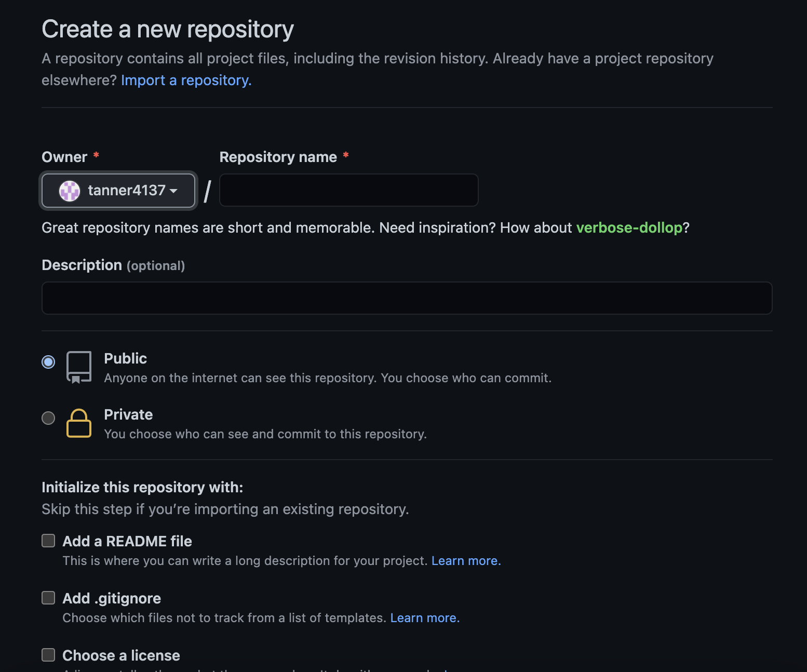
Task: Use the suggested name verbose-dollop
Action: click(x=629, y=227)
